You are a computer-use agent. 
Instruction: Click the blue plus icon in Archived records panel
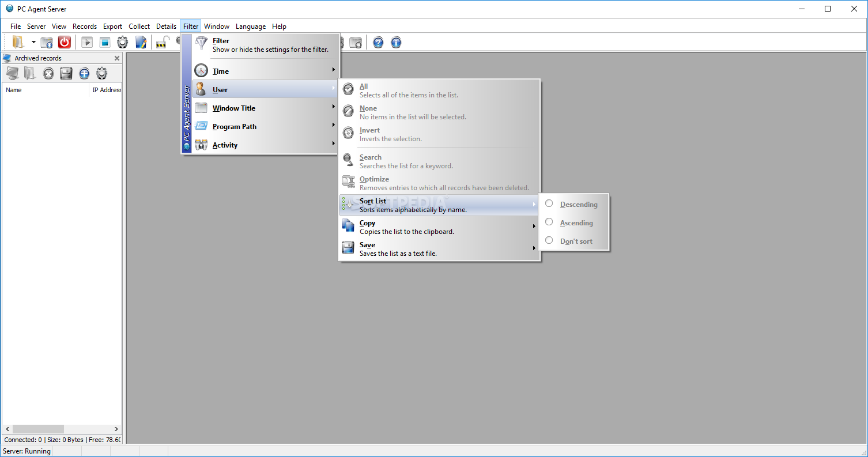coord(84,73)
